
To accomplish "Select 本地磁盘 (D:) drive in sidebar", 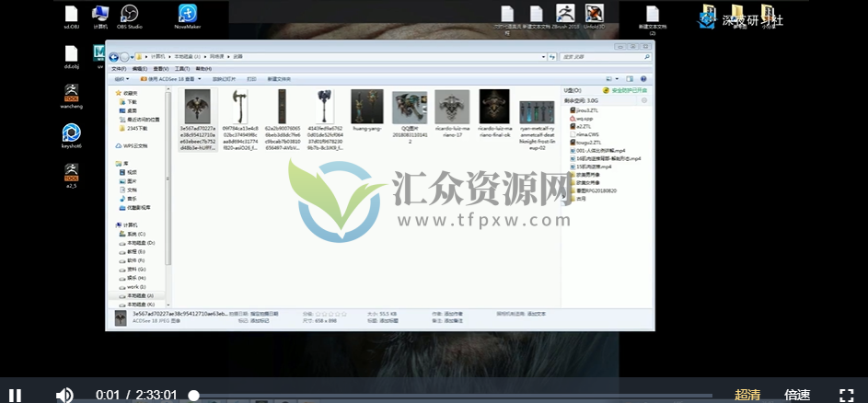I will point(137,243).
